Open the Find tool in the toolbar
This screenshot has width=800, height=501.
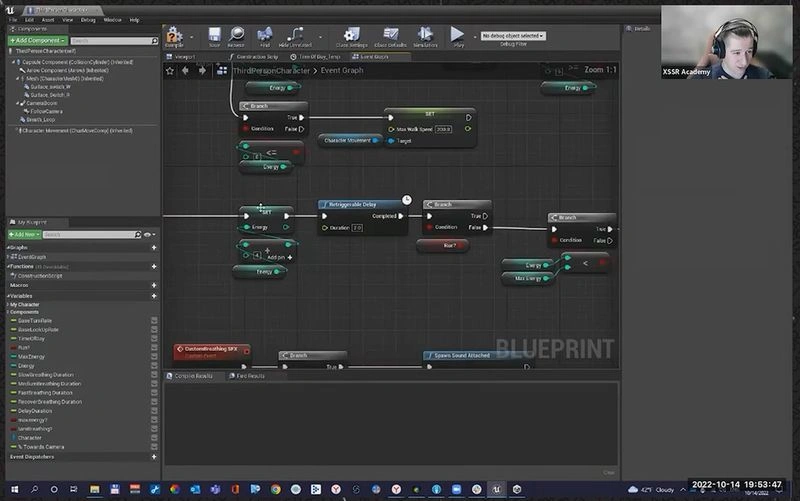pos(265,36)
